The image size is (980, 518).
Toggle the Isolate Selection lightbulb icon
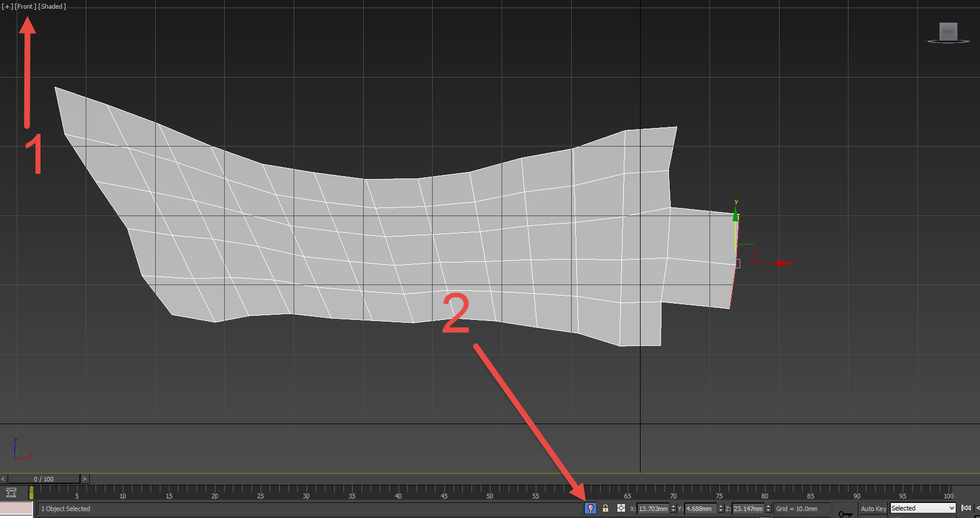[x=590, y=508]
